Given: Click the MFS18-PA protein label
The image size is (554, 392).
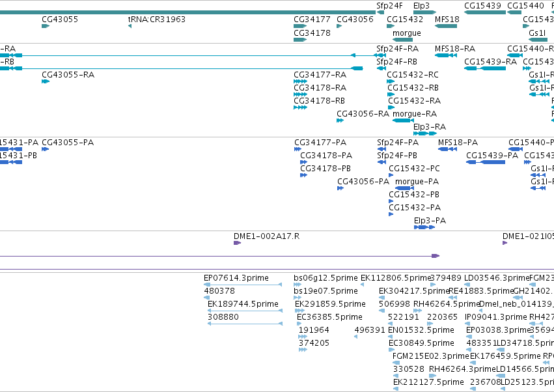Looking at the screenshot, I should pyautogui.click(x=458, y=143).
